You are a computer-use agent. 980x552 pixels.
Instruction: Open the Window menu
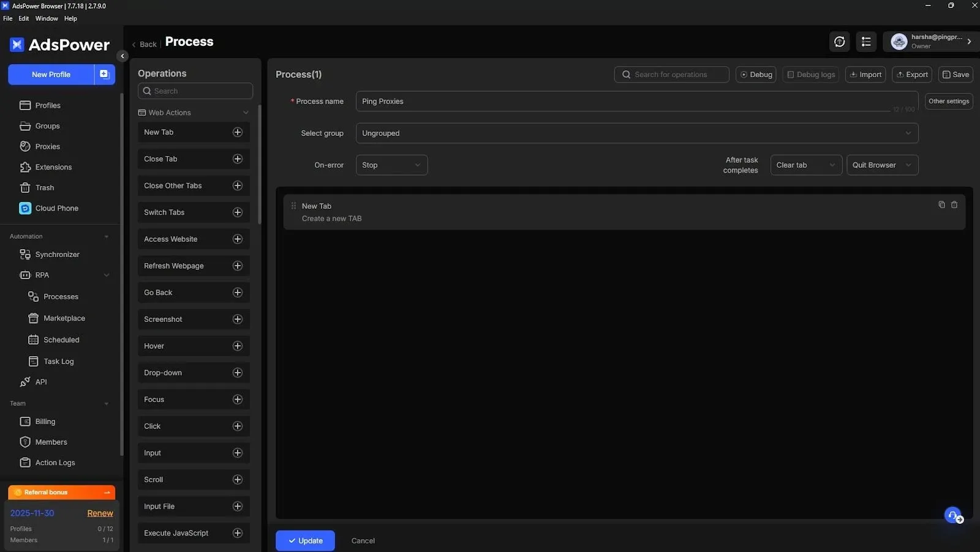click(x=47, y=18)
